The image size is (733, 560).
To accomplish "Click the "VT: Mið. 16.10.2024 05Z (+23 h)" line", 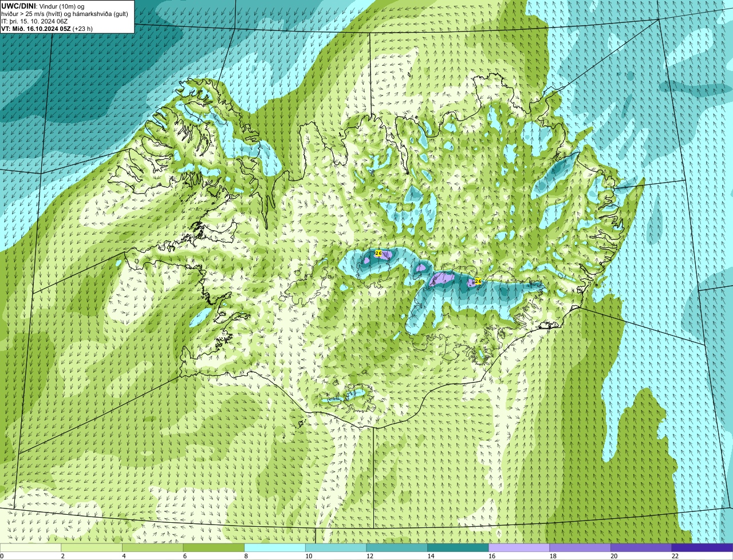I will pos(47,28).
